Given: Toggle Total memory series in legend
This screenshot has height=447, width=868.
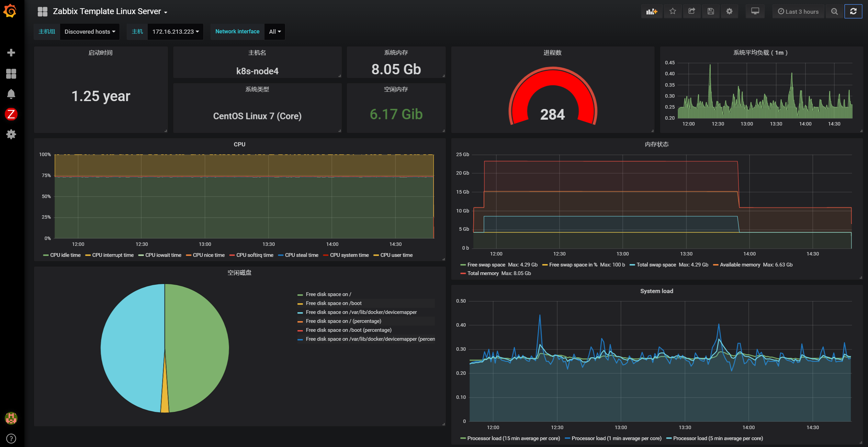Looking at the screenshot, I should click(x=483, y=273).
